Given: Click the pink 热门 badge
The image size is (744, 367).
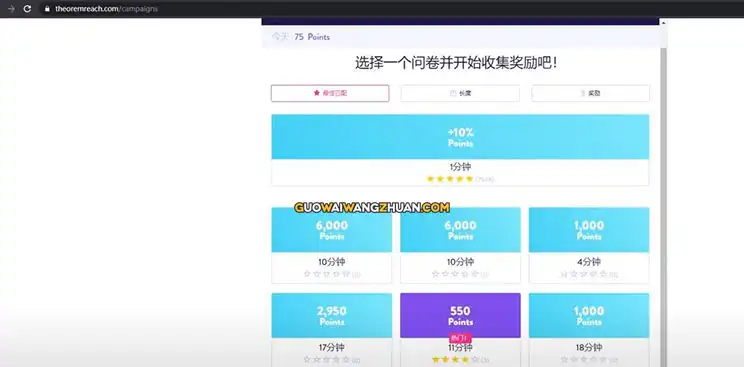Looking at the screenshot, I should tap(460, 339).
